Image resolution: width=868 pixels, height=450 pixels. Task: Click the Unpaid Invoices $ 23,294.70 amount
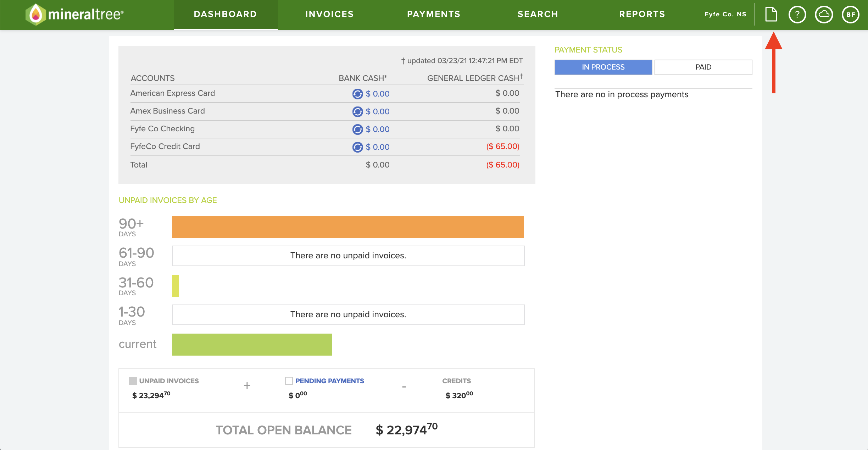(x=151, y=395)
